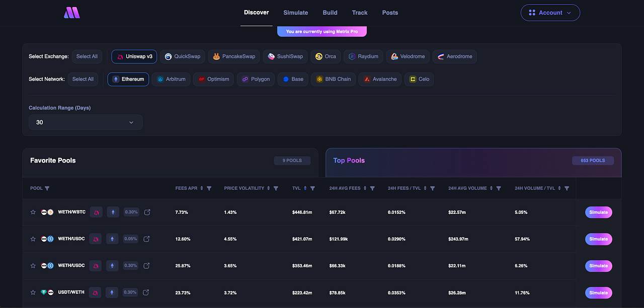Switch to the Simulate tab in top navigation
Screen dimensions: 644x308
point(296,13)
